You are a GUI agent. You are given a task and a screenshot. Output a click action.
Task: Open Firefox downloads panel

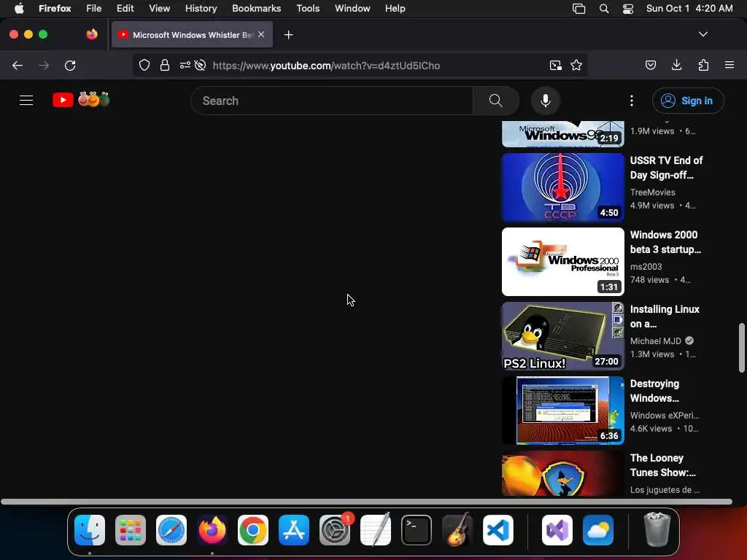point(676,65)
